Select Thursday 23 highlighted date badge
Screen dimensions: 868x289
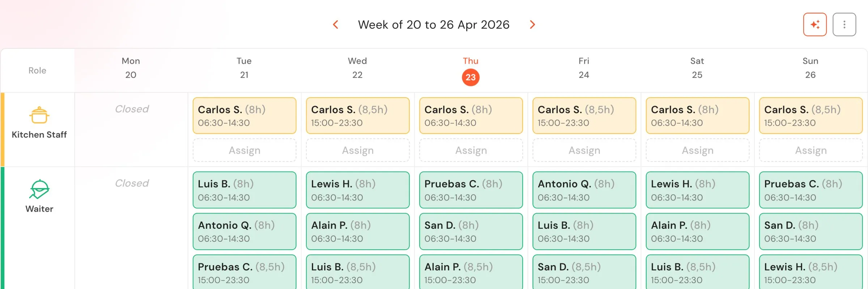(470, 77)
